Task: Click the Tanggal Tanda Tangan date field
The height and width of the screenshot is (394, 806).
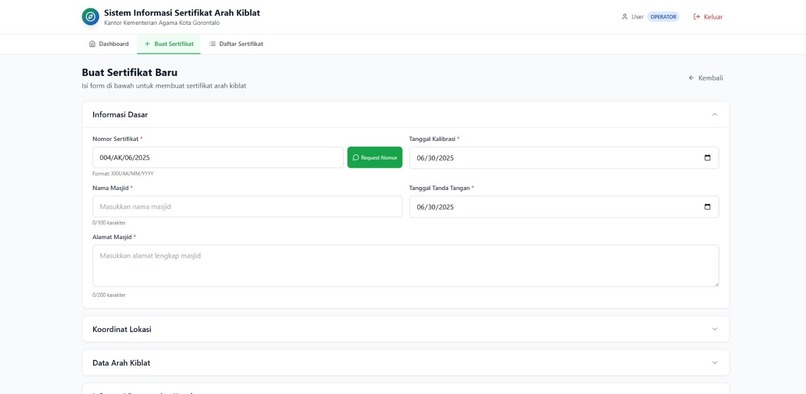Action: pos(564,207)
